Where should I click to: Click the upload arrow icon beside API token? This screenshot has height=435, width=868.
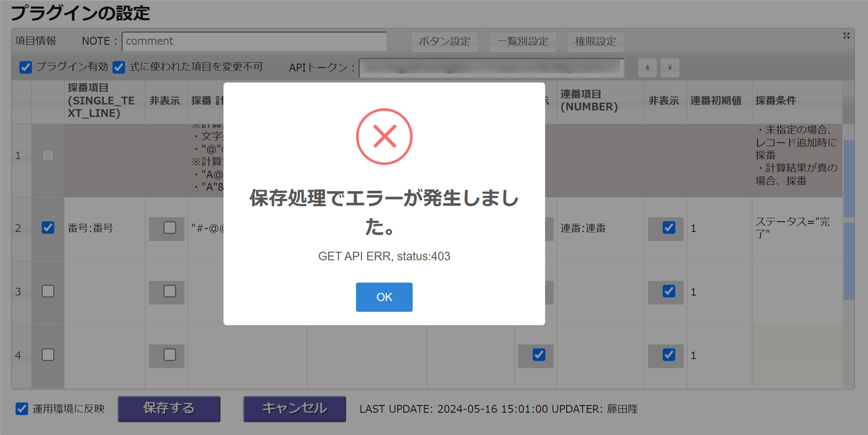pyautogui.click(x=670, y=68)
